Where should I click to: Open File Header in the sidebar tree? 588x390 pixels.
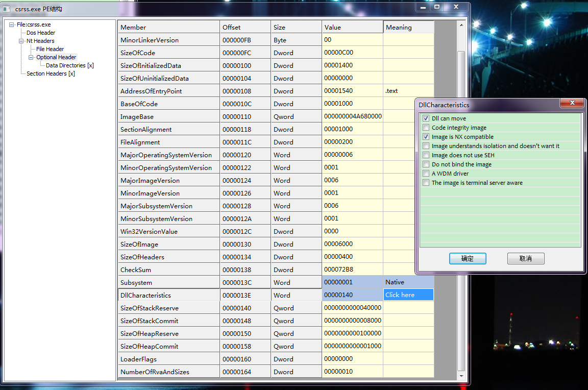(50, 49)
